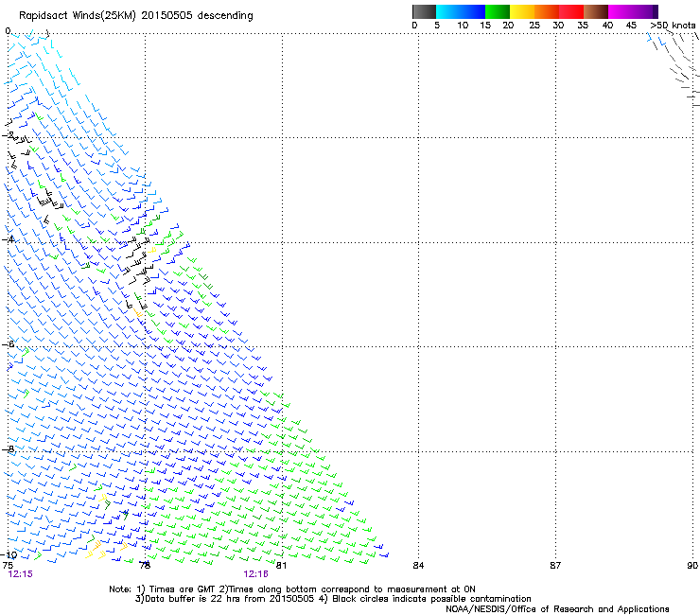The image size is (700, 615).
Task: Click the orange 25-30 knots color band
Action: 547,11
